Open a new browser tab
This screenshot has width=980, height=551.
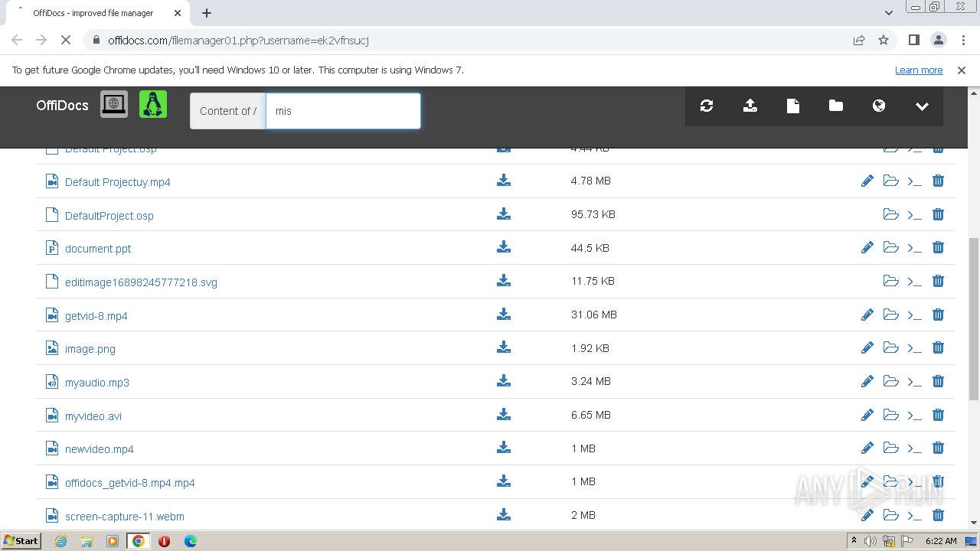tap(207, 13)
